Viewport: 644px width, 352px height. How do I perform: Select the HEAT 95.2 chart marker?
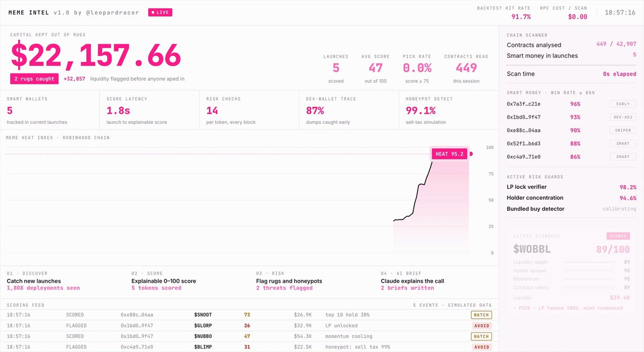(x=449, y=154)
